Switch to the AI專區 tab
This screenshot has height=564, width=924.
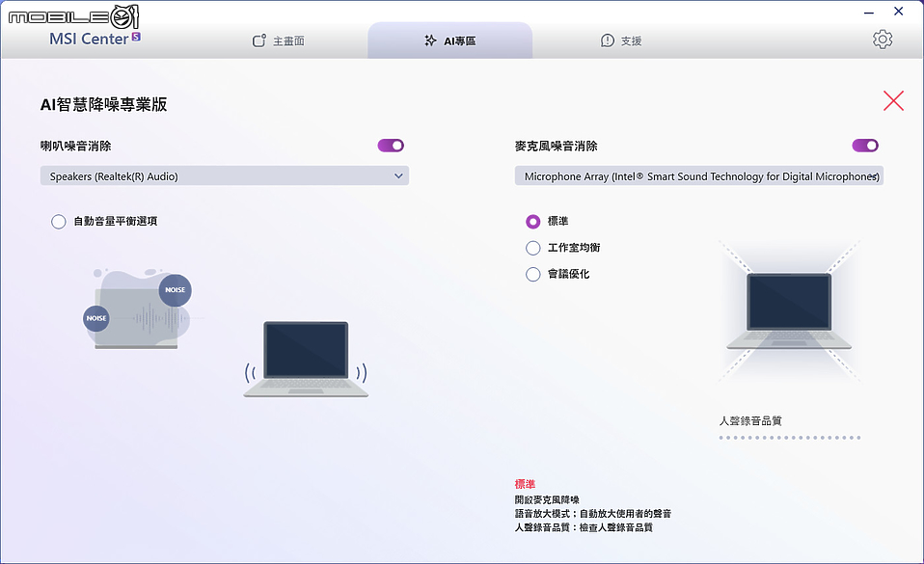pos(450,40)
